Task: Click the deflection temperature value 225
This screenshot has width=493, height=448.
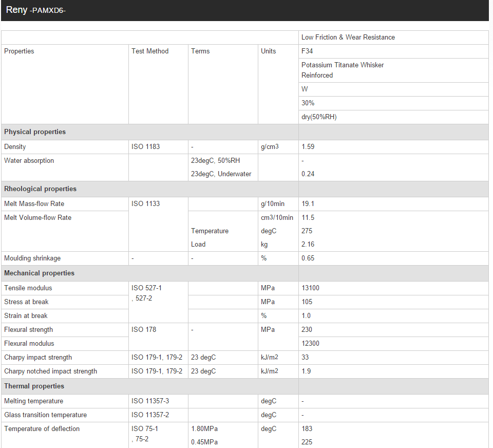Action: tap(307, 442)
